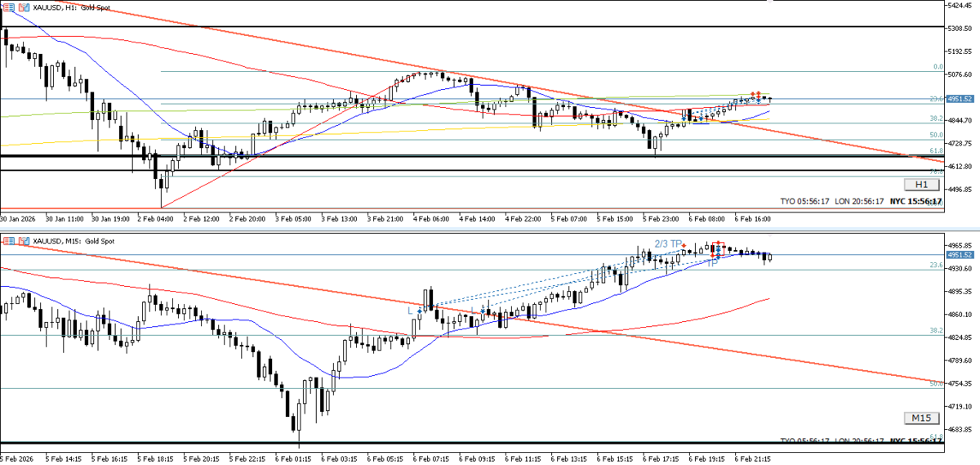
Task: Click the TYO 05:56:17 clock in H1 chart
Action: click(804, 200)
